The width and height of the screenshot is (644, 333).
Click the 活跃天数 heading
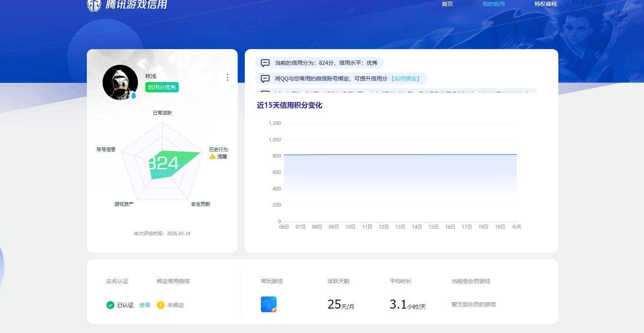pos(338,281)
